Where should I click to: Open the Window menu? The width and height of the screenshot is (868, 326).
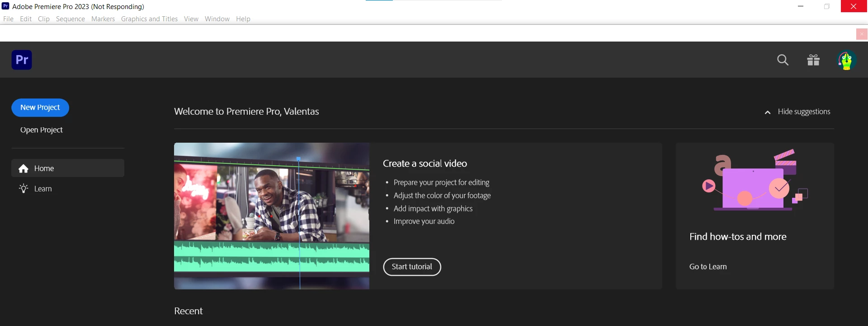click(217, 19)
